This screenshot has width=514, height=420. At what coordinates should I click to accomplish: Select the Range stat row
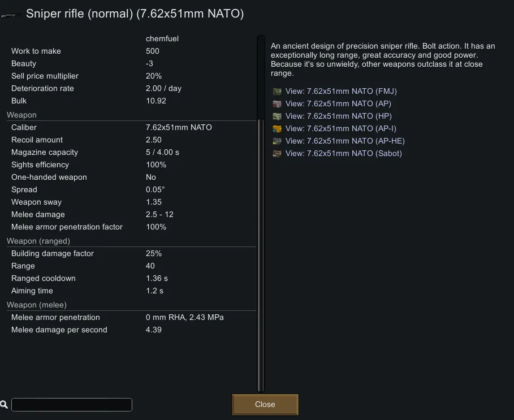tap(130, 266)
